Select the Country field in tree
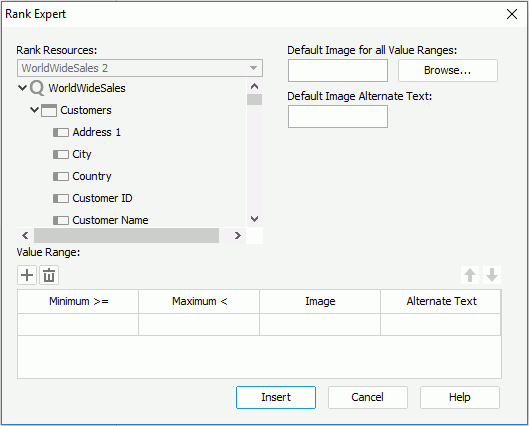529x426 pixels. [92, 176]
